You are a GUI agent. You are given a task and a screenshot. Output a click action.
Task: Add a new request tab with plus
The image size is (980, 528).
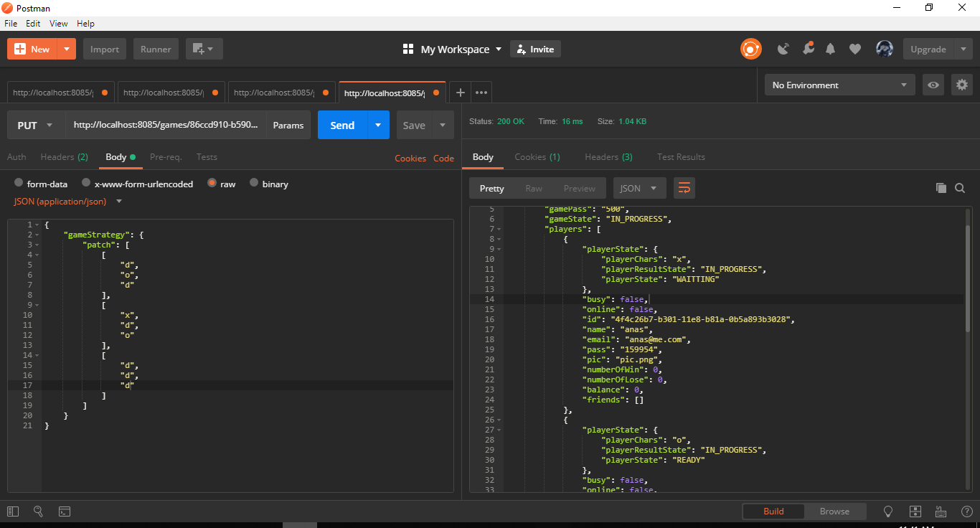tap(460, 92)
